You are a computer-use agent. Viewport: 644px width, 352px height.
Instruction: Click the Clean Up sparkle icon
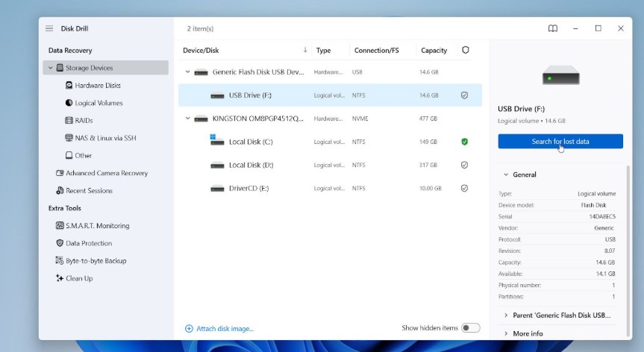click(x=60, y=277)
